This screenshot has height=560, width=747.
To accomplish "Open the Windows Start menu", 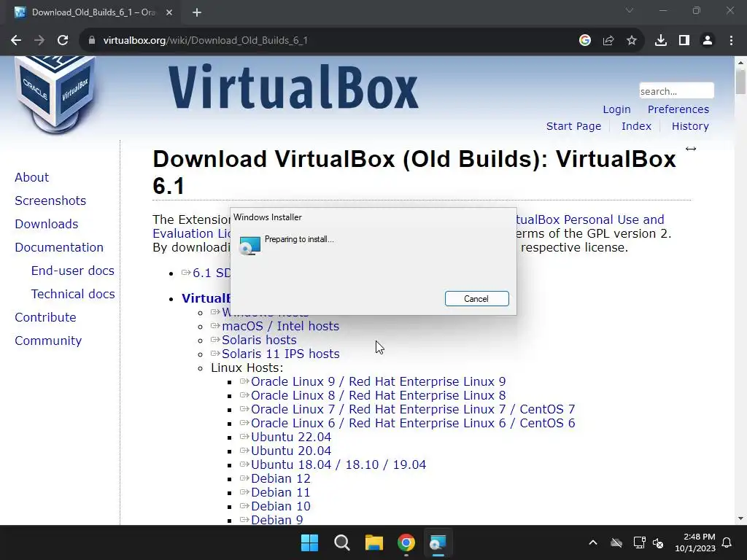I will [309, 542].
